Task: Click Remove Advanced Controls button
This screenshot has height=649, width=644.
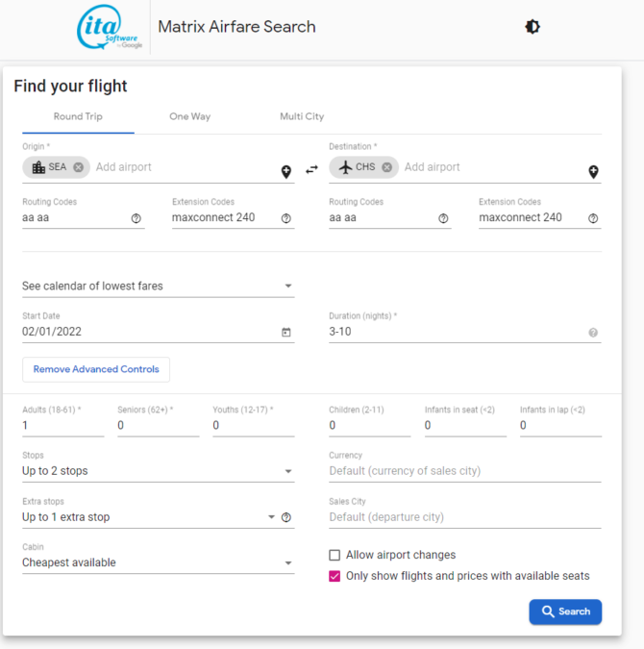Action: point(96,369)
